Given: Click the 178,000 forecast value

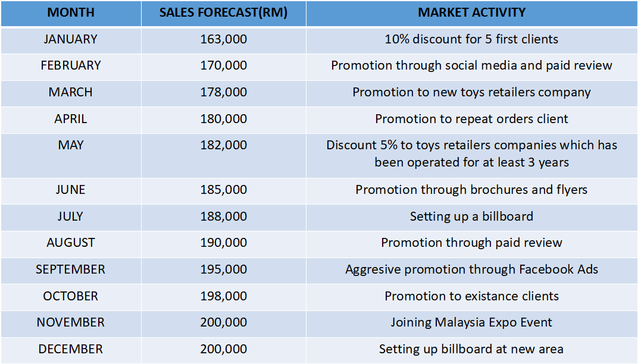Looking at the screenshot, I should (x=223, y=92).
